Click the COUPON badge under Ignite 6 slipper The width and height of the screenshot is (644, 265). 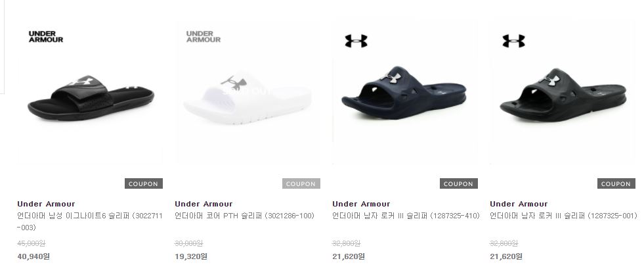point(144,183)
